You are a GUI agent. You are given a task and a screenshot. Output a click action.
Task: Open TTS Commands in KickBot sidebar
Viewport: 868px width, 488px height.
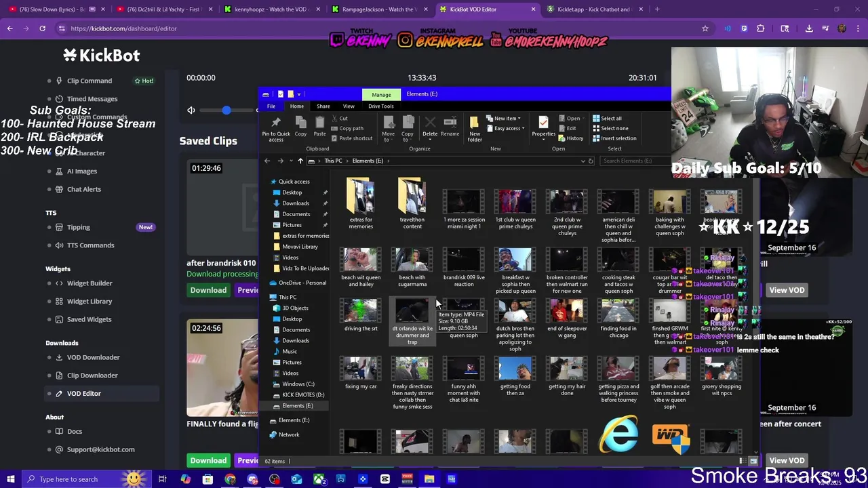(x=90, y=245)
